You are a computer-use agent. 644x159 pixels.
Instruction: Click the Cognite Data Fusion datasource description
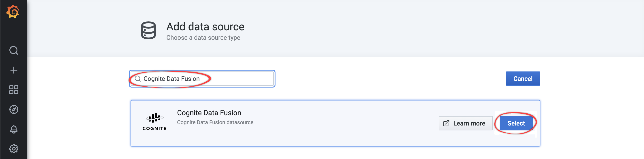215,122
